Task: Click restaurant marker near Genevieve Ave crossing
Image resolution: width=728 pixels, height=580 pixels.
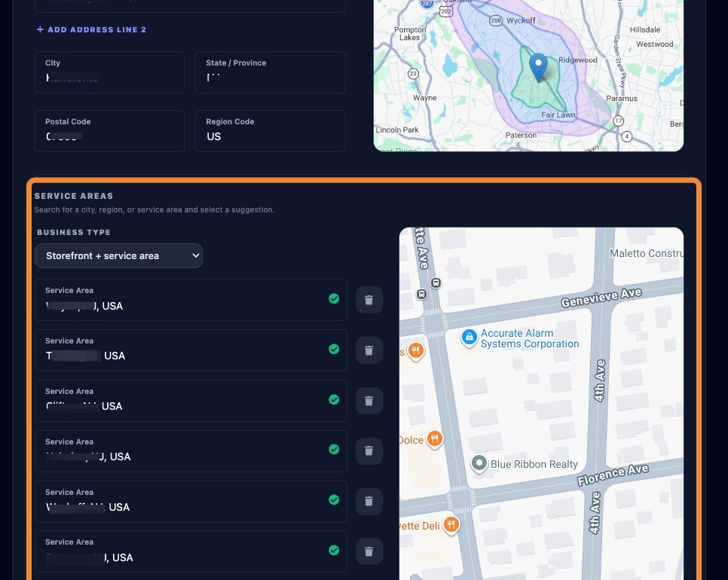Action: 415,350
